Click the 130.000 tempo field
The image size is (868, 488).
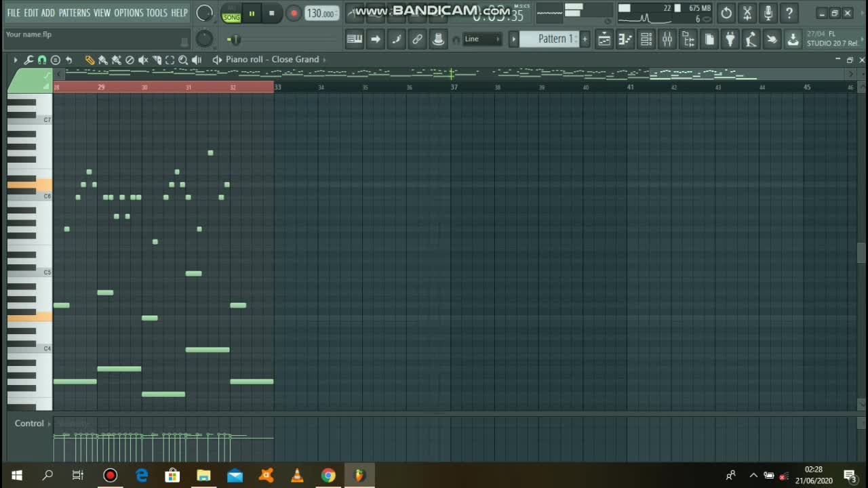[321, 13]
